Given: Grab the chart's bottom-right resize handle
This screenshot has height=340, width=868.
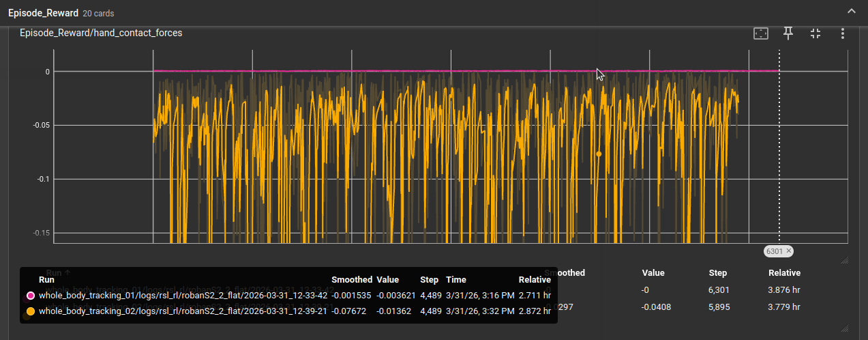Looking at the screenshot, I should [x=844, y=260].
